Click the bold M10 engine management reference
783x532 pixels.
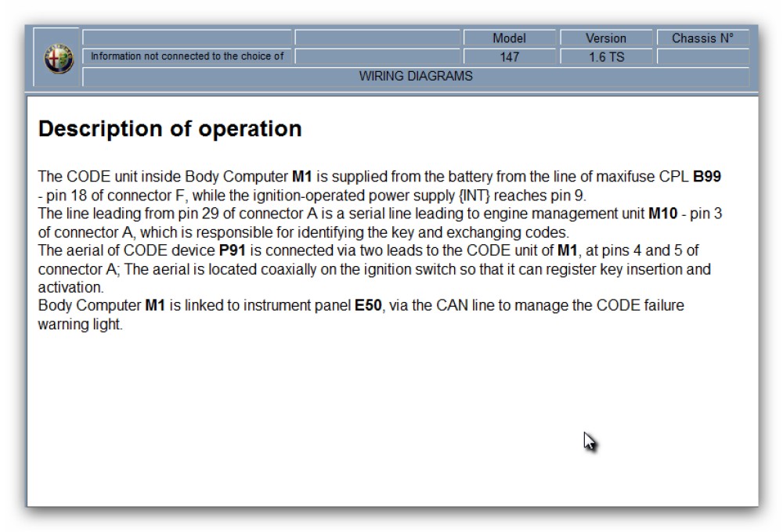tap(662, 215)
